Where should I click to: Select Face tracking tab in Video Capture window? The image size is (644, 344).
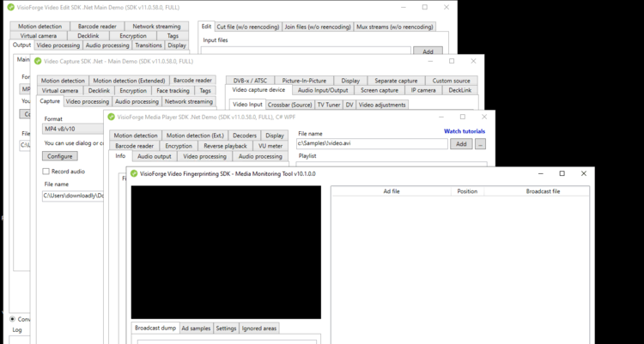pyautogui.click(x=173, y=91)
